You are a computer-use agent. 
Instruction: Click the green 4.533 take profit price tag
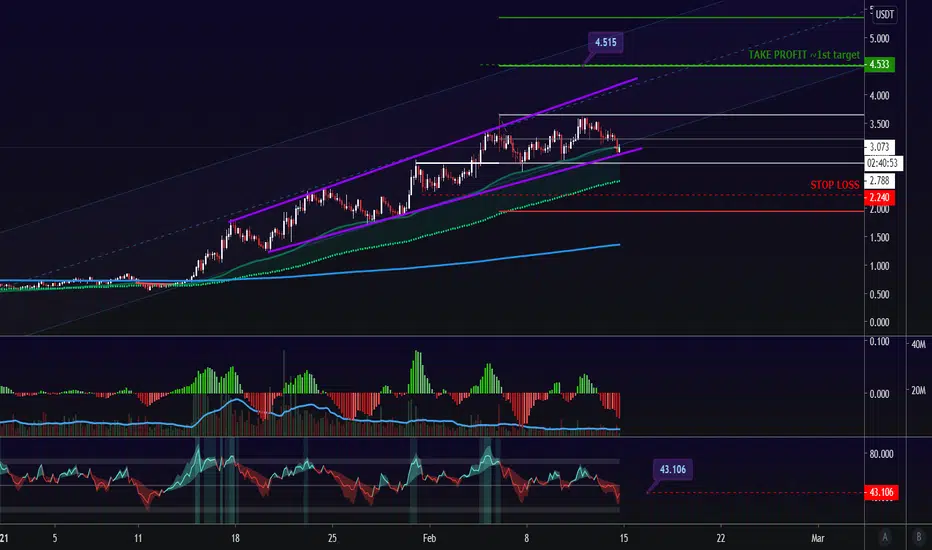pyautogui.click(x=879, y=64)
